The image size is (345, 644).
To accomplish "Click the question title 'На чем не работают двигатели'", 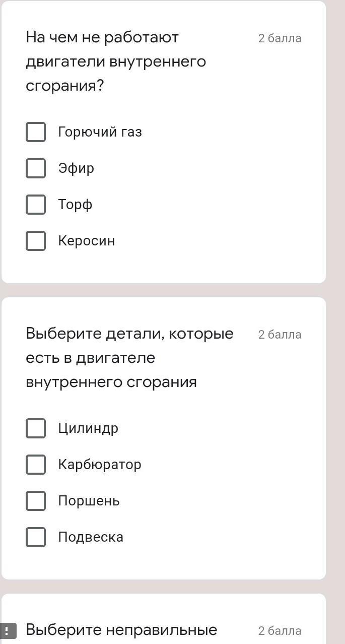I will coord(116,61).
